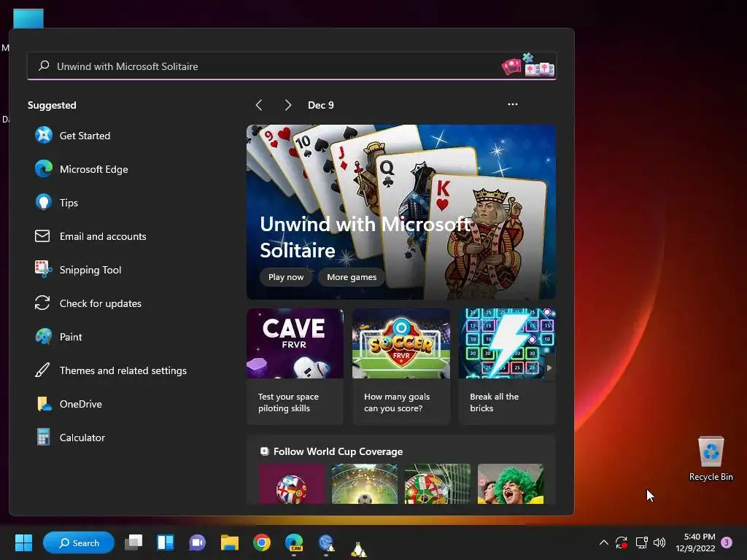
Task: Click inside the search input field
Action: click(x=292, y=66)
